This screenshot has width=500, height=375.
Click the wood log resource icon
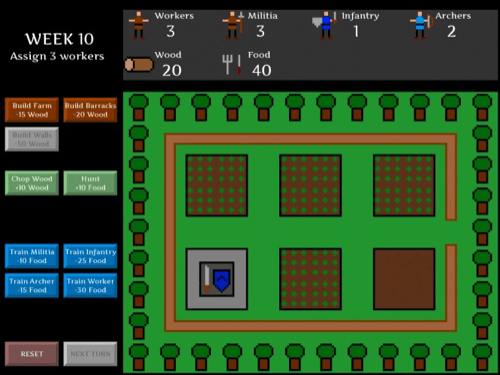[139, 65]
